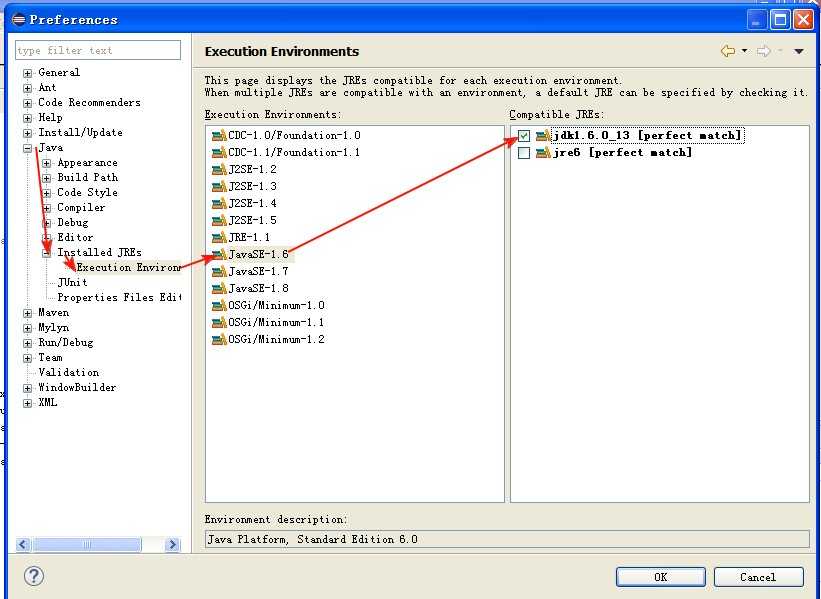Viewport: 821px width, 599px height.
Task: Open Properties Files Editor page
Action: 119,297
